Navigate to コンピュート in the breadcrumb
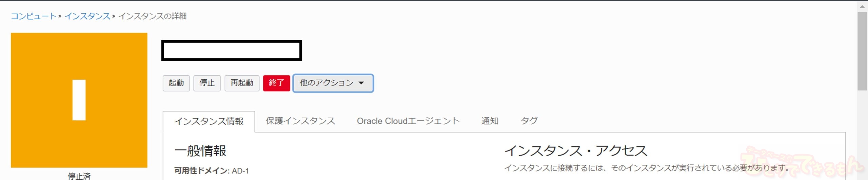The image size is (868, 180). pos(34,16)
